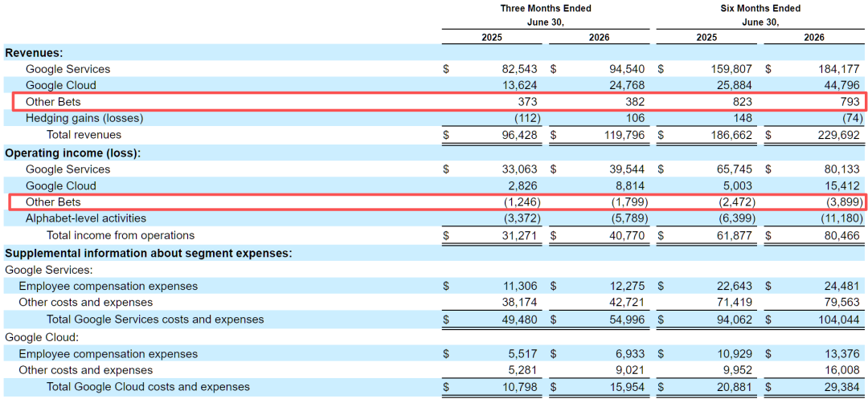Click the total revenues value 186,662
Screen dimensions: 868x403
(x=731, y=134)
